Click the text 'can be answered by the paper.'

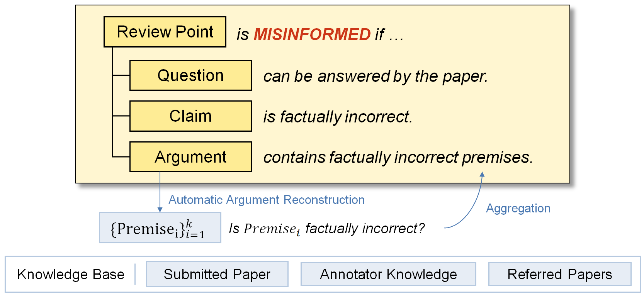click(376, 76)
